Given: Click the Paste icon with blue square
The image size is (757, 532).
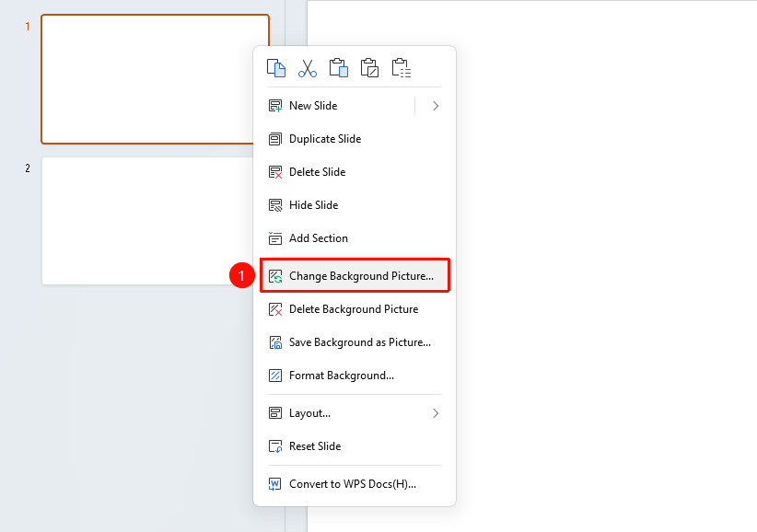Looking at the screenshot, I should (x=338, y=68).
